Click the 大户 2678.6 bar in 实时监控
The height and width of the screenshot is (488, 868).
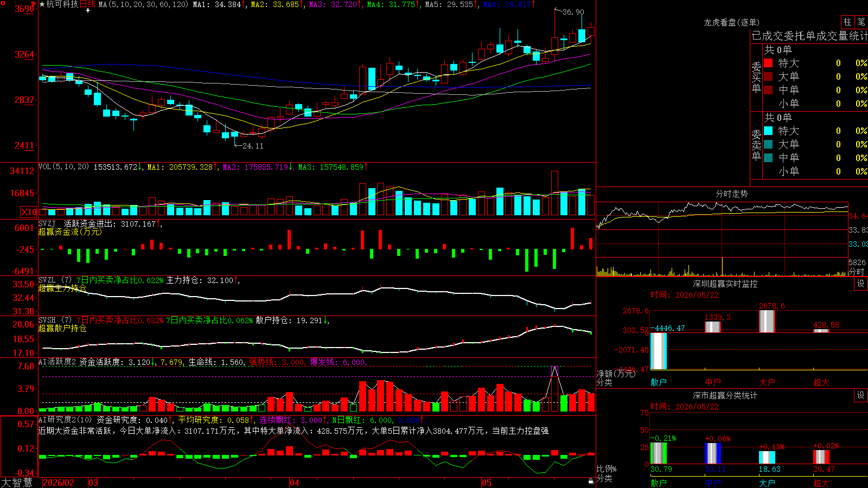(x=767, y=321)
